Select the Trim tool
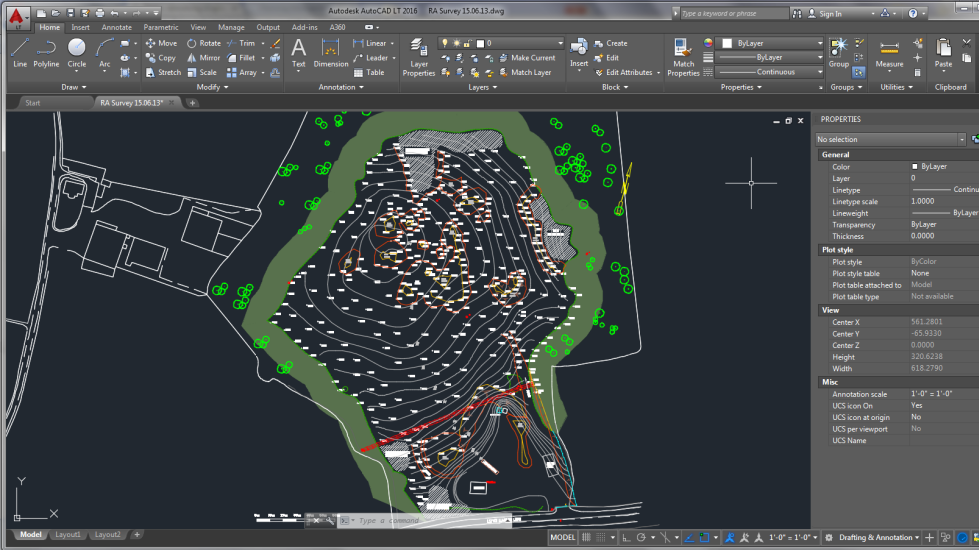This screenshot has height=550, width=979. click(x=241, y=43)
